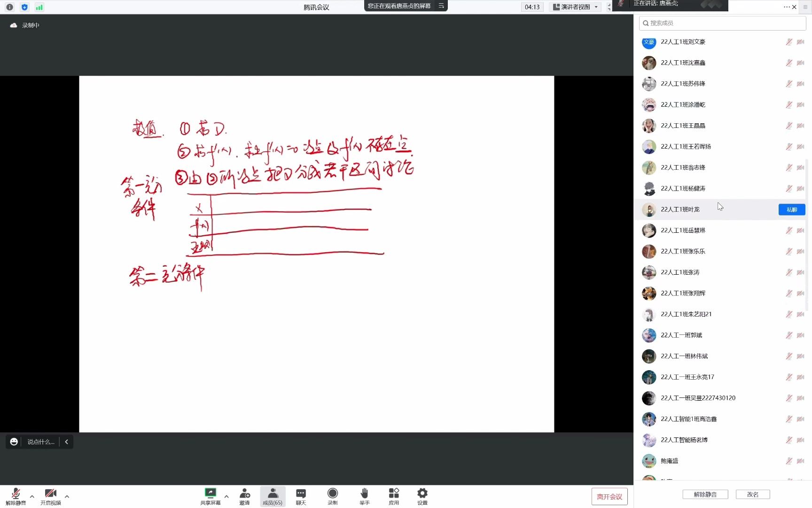The image size is (812, 508).
Task: Click camera-off icon for 22人工1班沈嘉鑫
Action: pos(801,63)
